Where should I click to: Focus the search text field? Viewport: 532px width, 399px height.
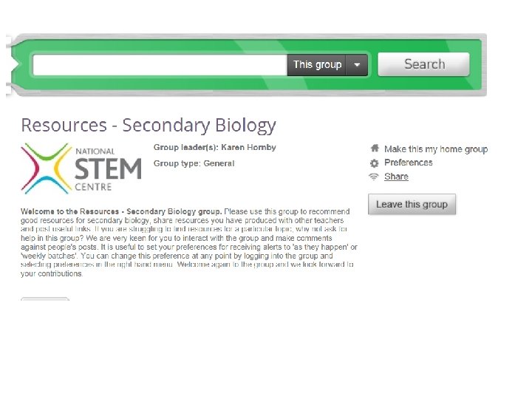[160, 65]
